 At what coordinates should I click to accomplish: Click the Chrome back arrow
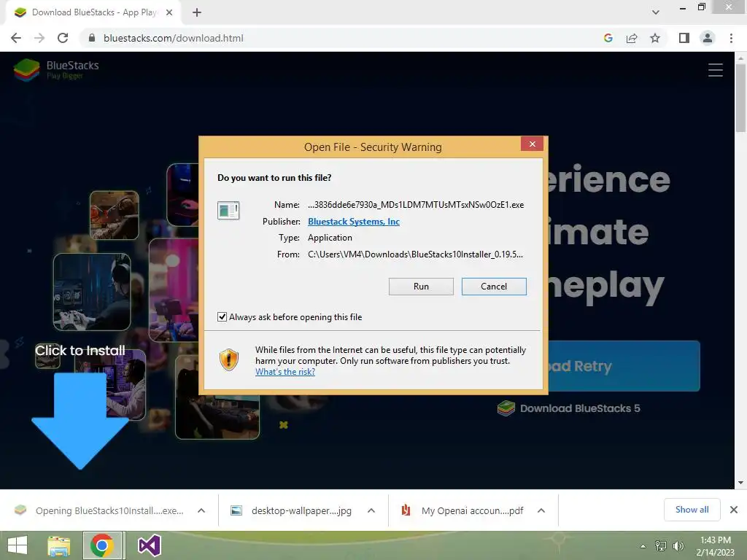pyautogui.click(x=16, y=38)
